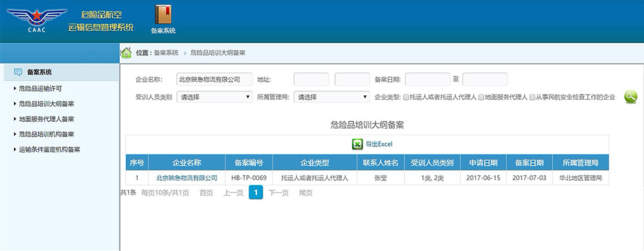644x251 pixels.
Task: Click the 张莹 contact name cell
Action: click(381, 178)
